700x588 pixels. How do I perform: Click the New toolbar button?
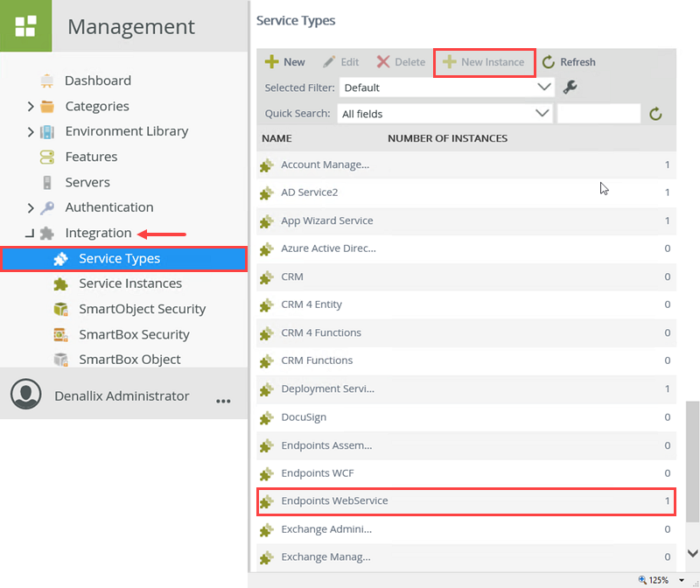[x=285, y=62]
